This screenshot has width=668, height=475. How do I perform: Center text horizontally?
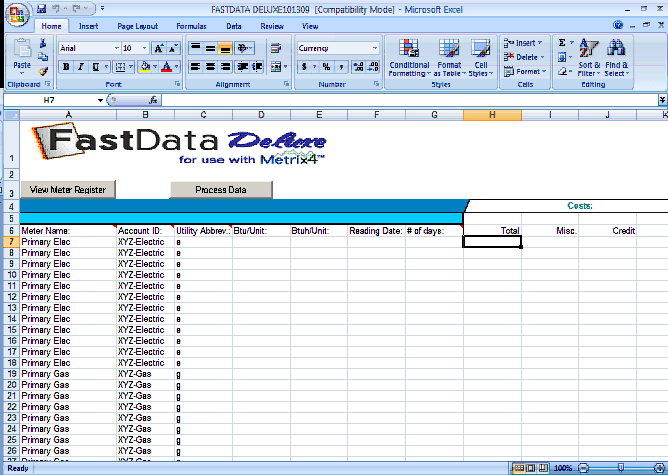click(210, 67)
